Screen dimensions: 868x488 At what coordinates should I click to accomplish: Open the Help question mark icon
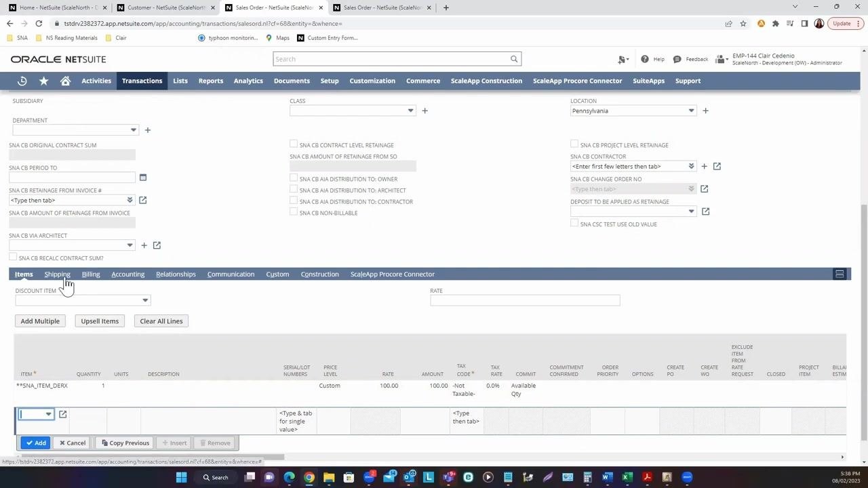(644, 59)
